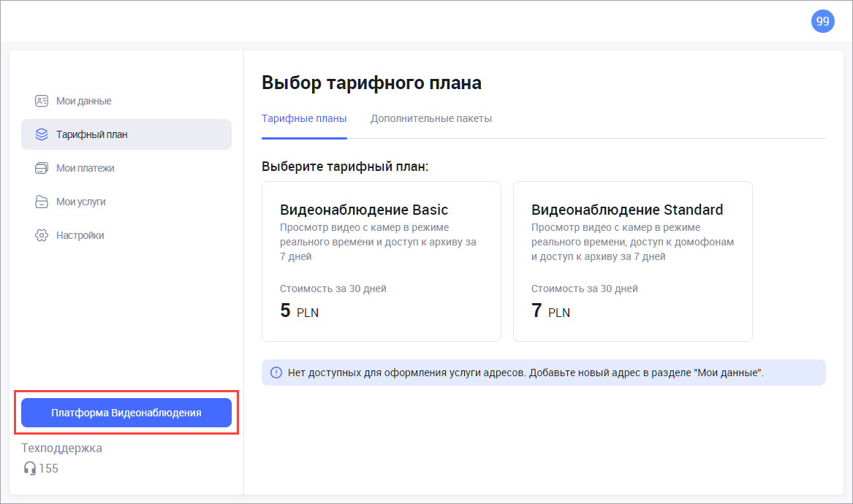853x504 pixels.
Task: Select Тарифный план in the sidebar
Action: pyautogui.click(x=92, y=134)
